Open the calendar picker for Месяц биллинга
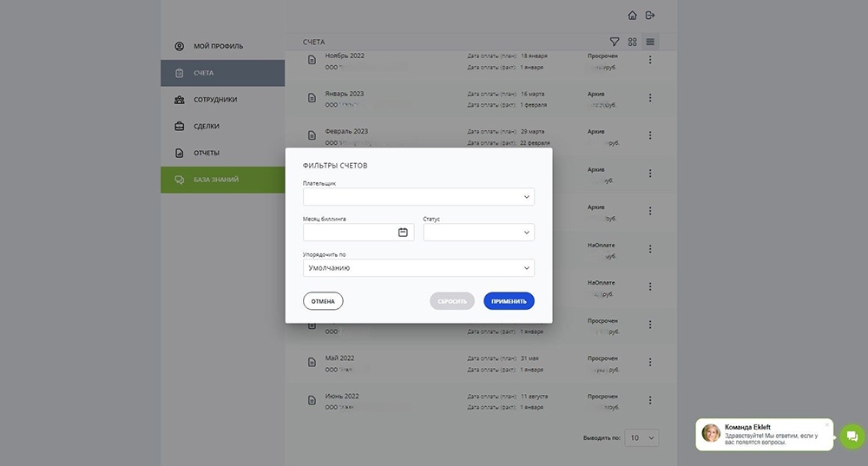 [403, 233]
